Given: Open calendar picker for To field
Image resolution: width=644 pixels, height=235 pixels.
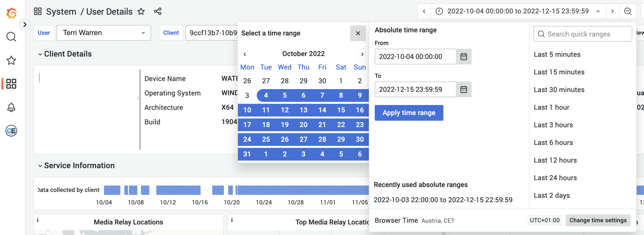Looking at the screenshot, I should [x=463, y=89].
